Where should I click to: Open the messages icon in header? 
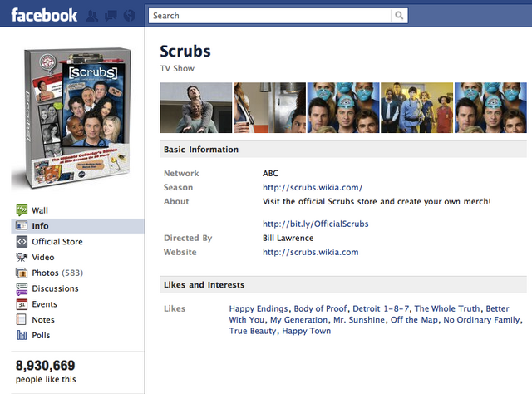click(111, 16)
